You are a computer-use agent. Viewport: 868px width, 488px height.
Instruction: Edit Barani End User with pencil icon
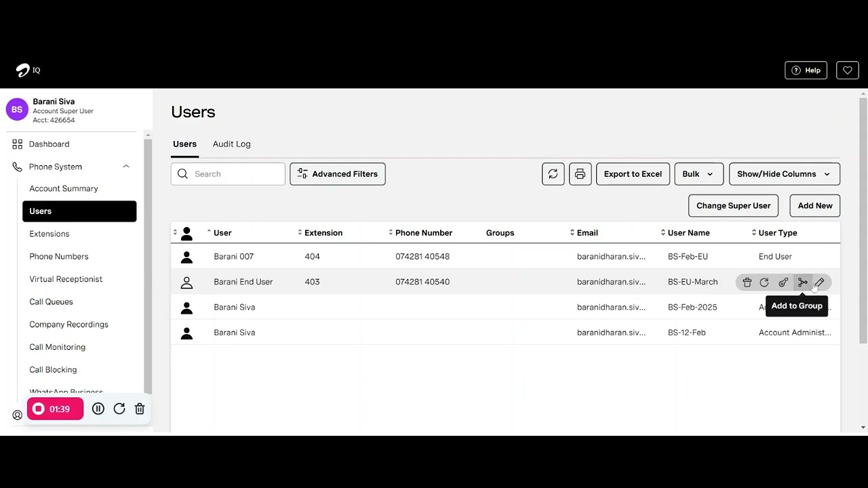point(820,283)
